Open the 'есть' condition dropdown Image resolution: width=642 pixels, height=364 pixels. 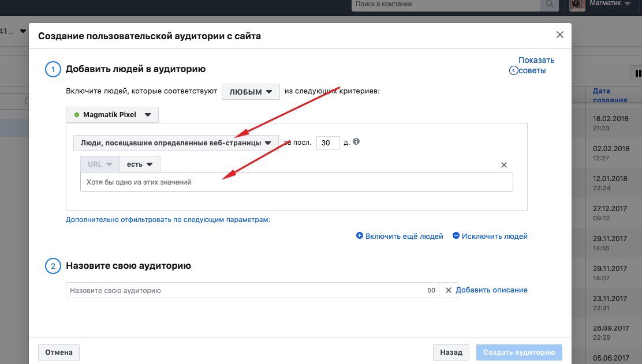click(140, 164)
